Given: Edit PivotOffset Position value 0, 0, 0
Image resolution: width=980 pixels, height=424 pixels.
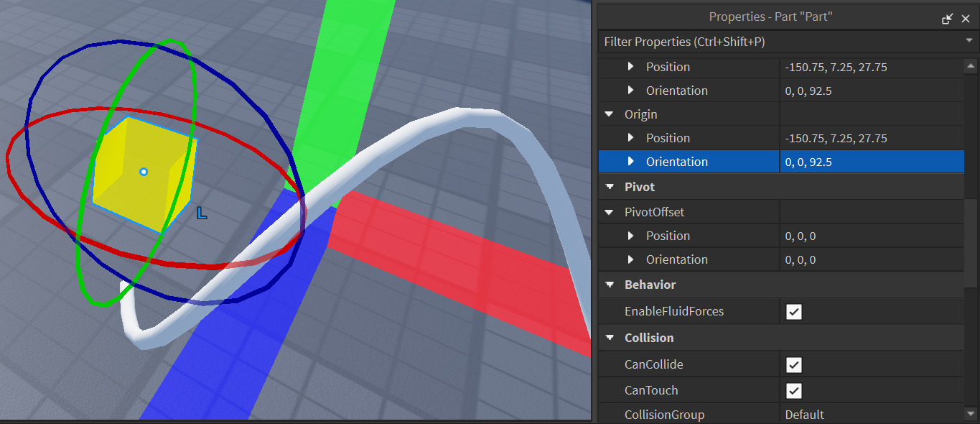Looking at the screenshot, I should pyautogui.click(x=872, y=236).
